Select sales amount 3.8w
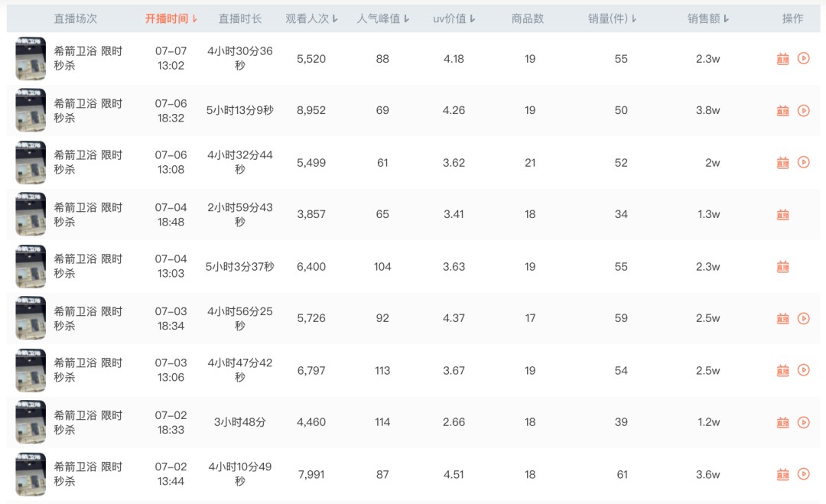This screenshot has height=504, width=826. (708, 110)
